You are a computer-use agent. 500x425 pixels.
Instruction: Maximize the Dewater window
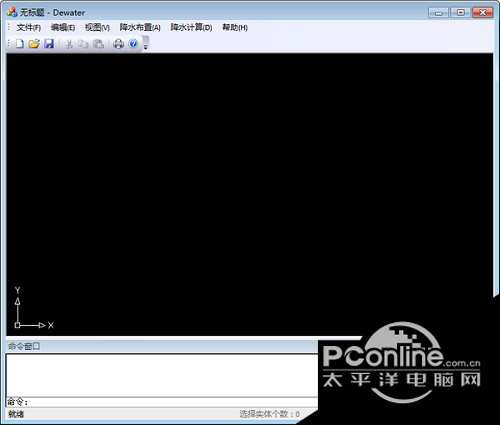click(461, 13)
